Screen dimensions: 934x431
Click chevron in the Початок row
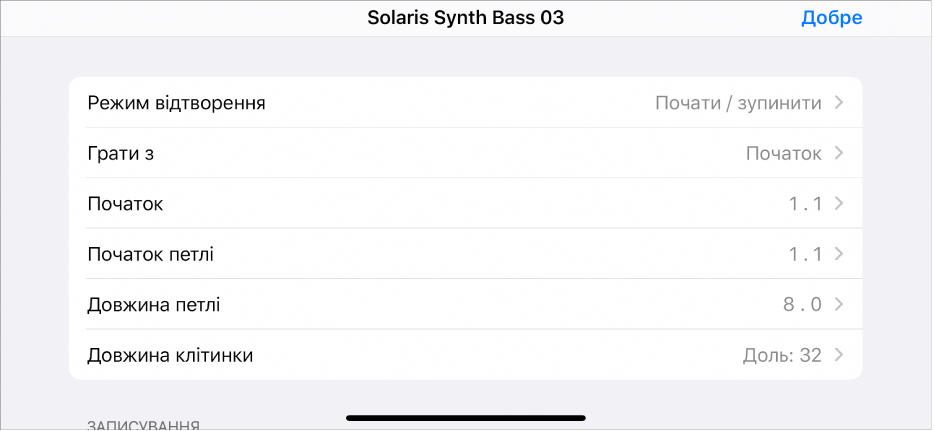(x=839, y=204)
